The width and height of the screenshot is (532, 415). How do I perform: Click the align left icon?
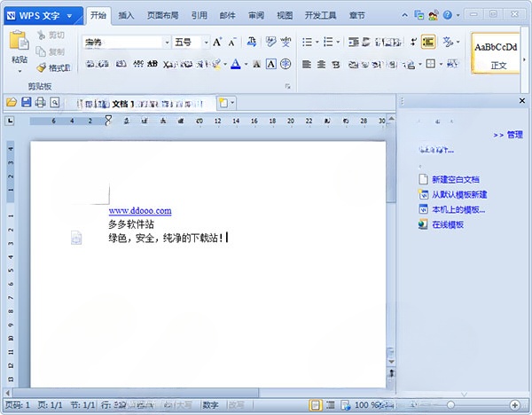pos(307,64)
